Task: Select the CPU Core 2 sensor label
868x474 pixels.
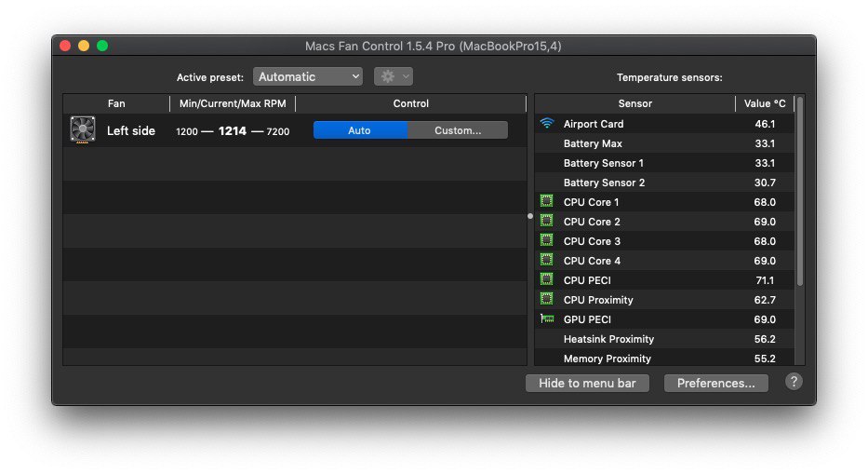Action: 592,222
